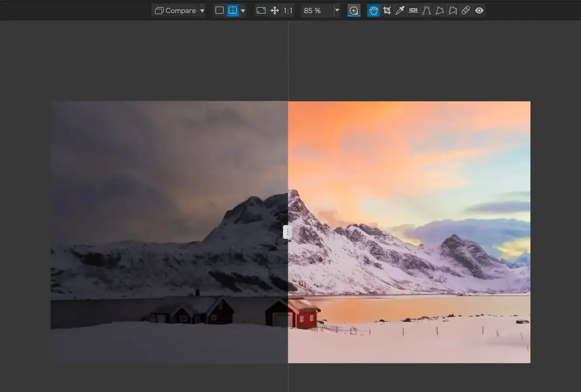581x392 pixels.
Task: Select the dashed-outline reshape tool
Action: tap(453, 10)
